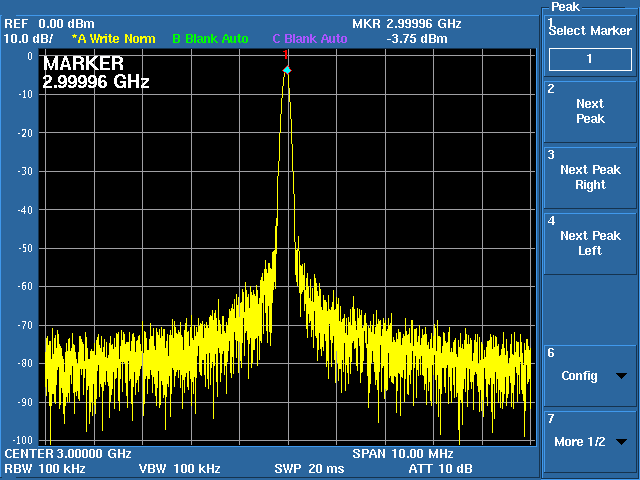
Task: Click the A Write Norm trace label
Action: tap(113, 39)
